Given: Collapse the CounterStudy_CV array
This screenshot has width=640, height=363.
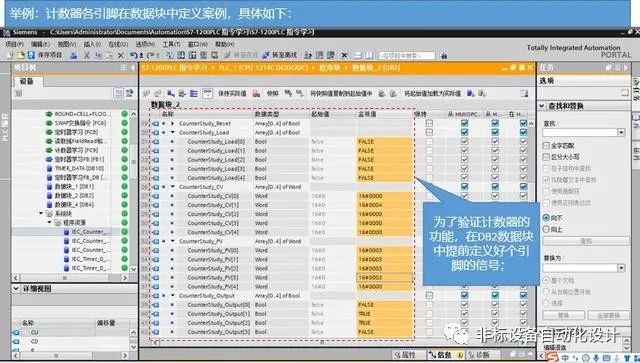Looking at the screenshot, I should pyautogui.click(x=173, y=187).
